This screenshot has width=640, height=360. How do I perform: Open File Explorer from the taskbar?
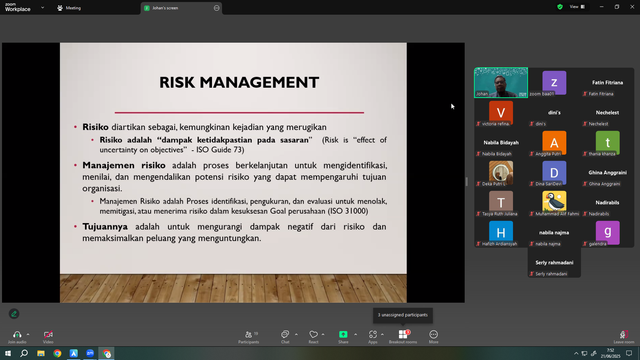coord(41,353)
